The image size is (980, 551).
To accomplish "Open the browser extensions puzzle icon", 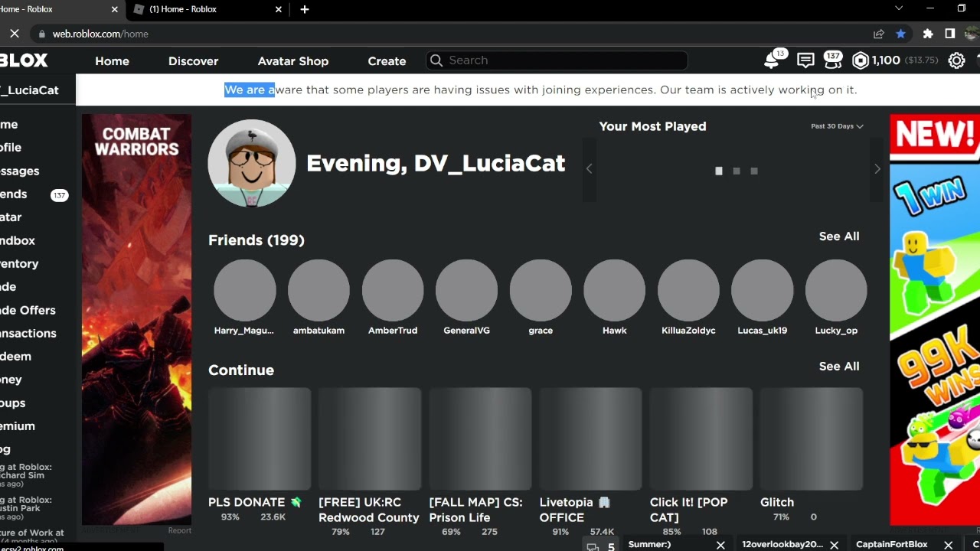I will (928, 34).
